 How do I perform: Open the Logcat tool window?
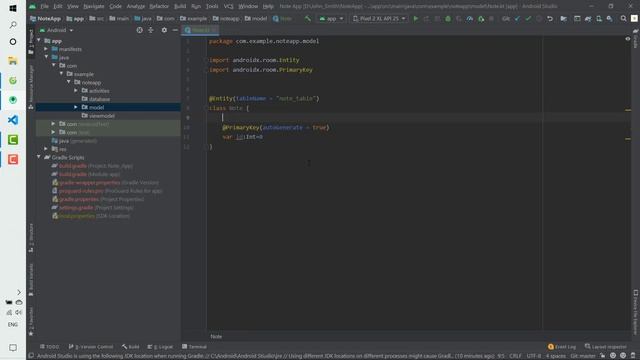tap(160, 347)
